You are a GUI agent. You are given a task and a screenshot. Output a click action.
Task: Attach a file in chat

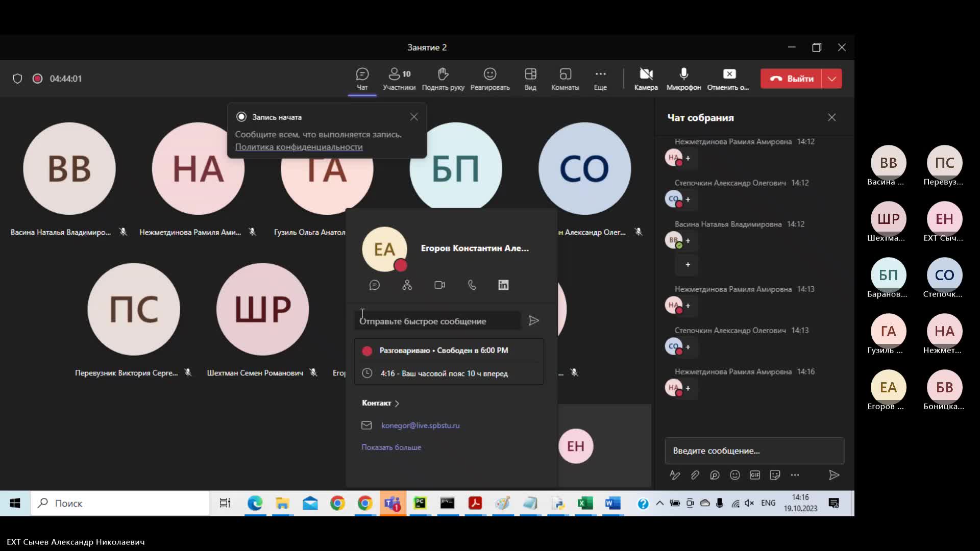click(695, 475)
